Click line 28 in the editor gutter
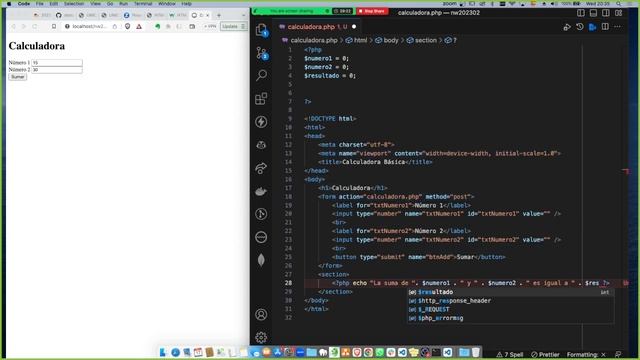Screen dimensions: 640x360 (289, 283)
